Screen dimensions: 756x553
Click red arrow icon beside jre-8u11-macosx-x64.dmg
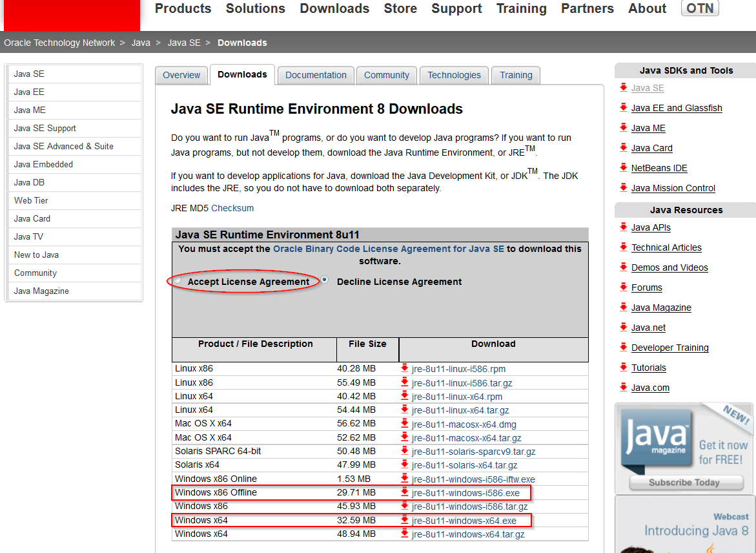(405, 424)
